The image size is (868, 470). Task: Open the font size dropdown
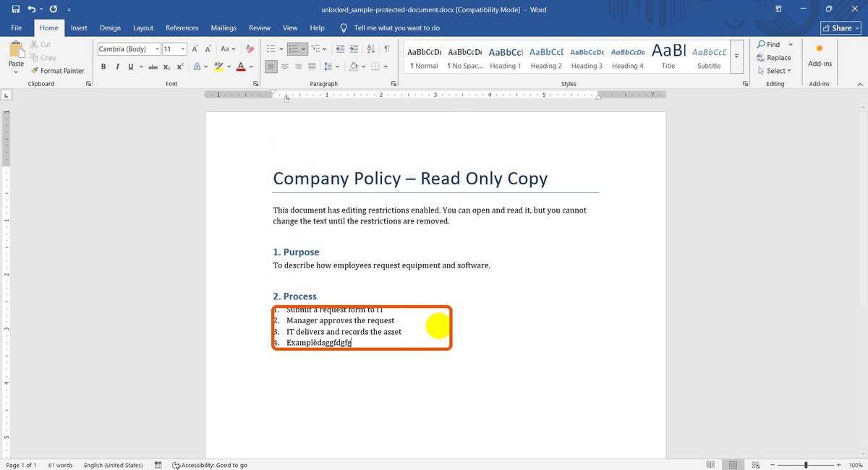coord(183,49)
